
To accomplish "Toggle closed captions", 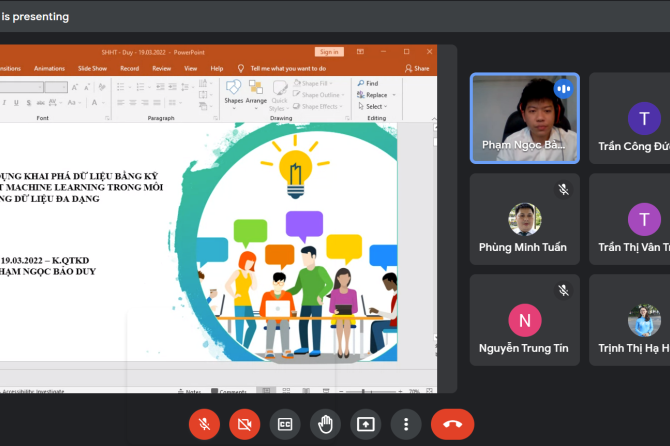I will [284, 424].
